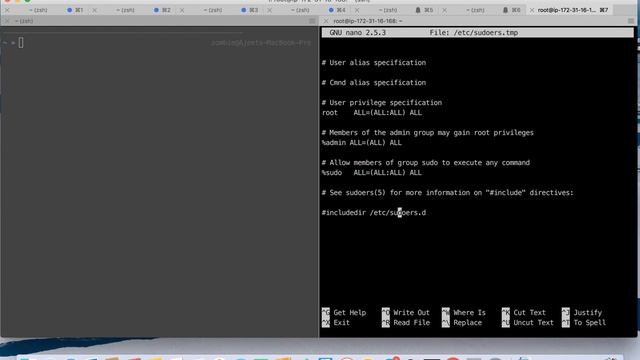The width and height of the screenshot is (640, 360).
Task: Click the ^T To Spell shortcut
Action: click(584, 322)
